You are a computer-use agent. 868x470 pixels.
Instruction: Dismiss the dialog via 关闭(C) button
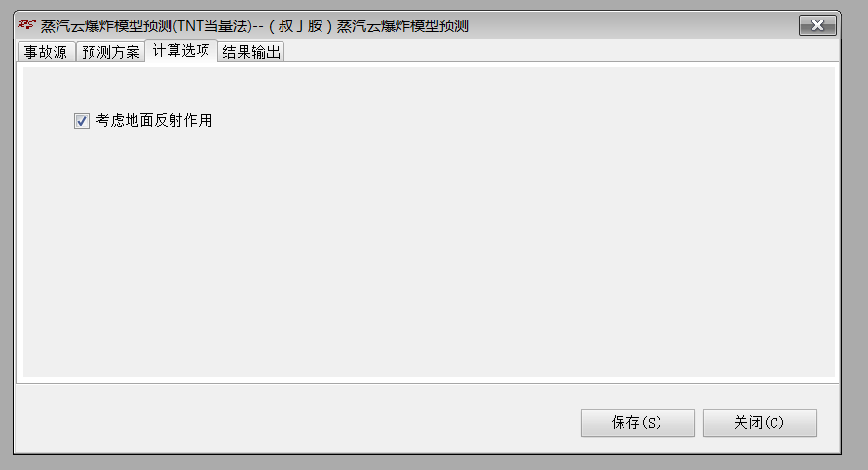pyautogui.click(x=760, y=423)
